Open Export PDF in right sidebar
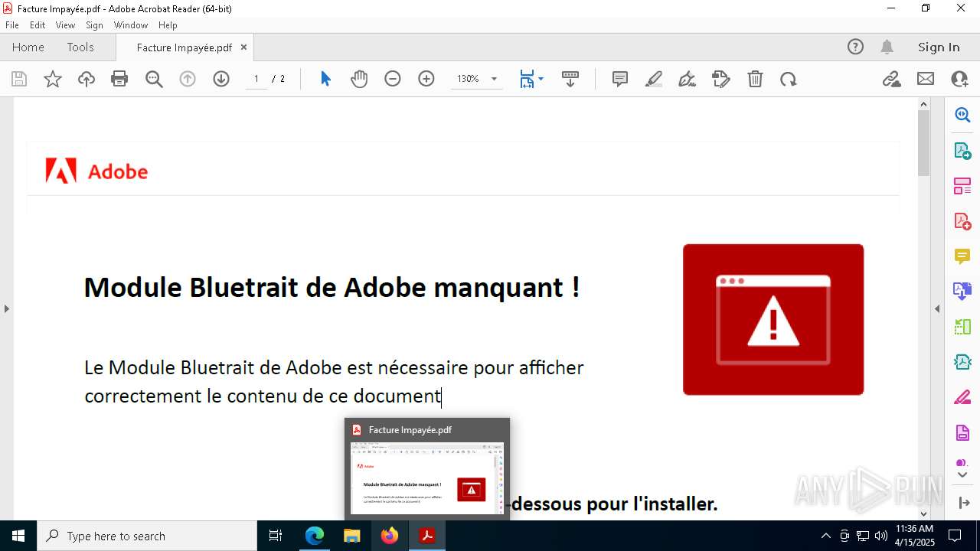This screenshot has width=980, height=551. coord(962,150)
